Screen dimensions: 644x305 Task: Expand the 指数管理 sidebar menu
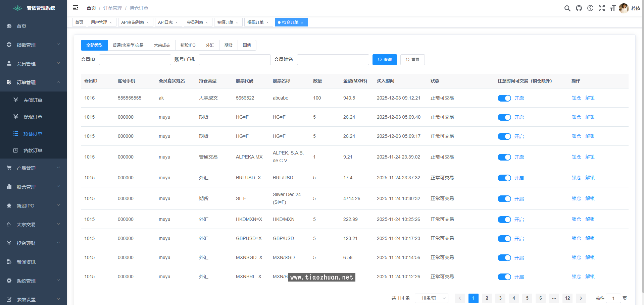click(34, 45)
